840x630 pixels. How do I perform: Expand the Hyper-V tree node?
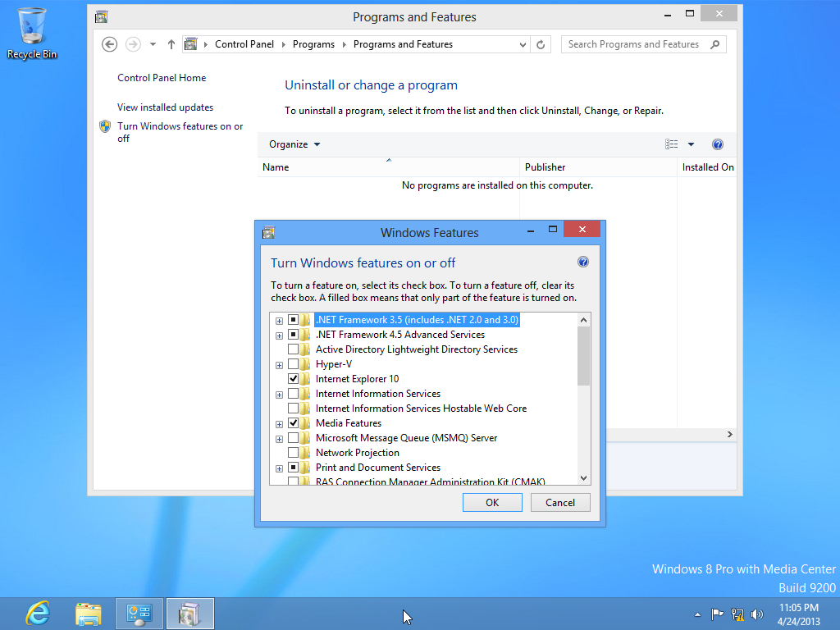tap(279, 365)
